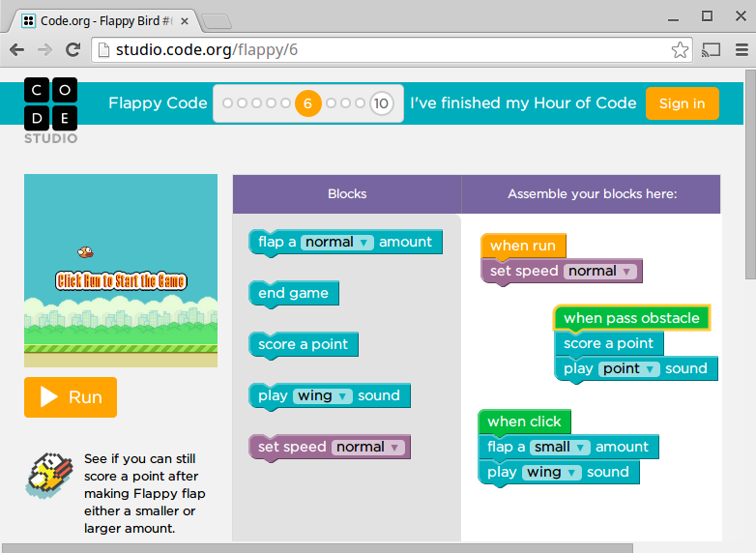Open the cast screen icon
Image resolution: width=756 pixels, height=553 pixels.
pyautogui.click(x=712, y=49)
